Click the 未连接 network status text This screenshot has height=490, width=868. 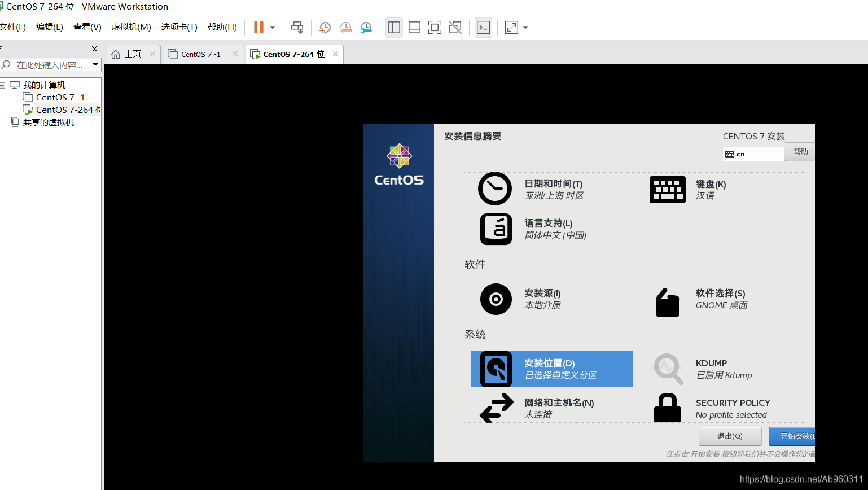tap(538, 415)
